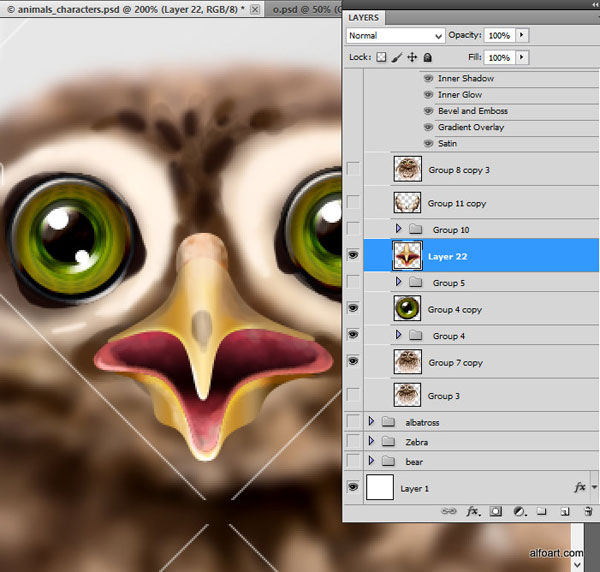
Task: Create a new layer
Action: click(565, 511)
